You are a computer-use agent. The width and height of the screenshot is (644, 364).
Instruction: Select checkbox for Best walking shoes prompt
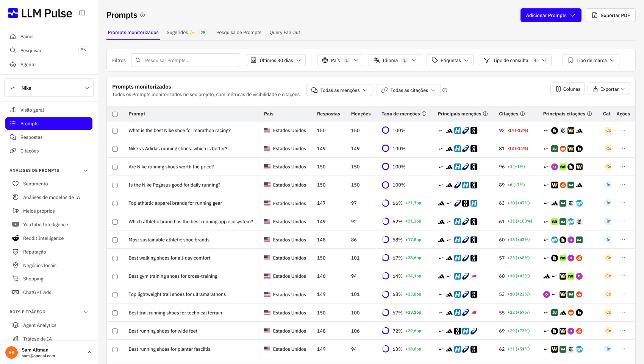pos(115,258)
